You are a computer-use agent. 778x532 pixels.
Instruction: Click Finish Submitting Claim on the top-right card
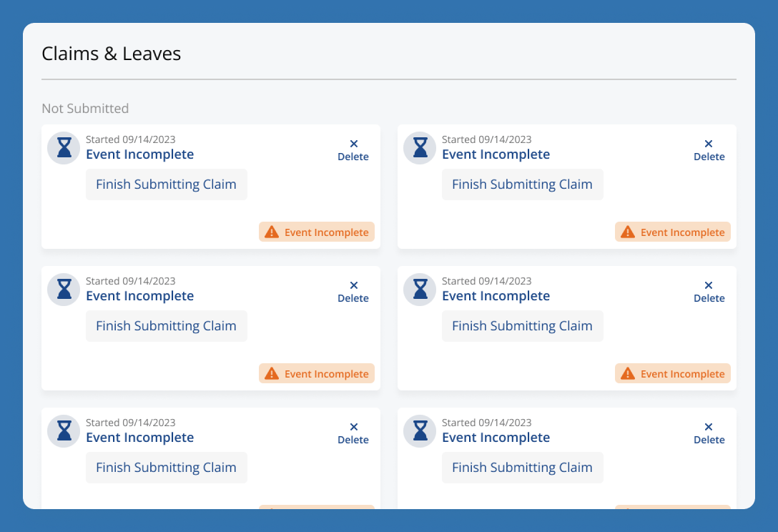pyautogui.click(x=522, y=184)
